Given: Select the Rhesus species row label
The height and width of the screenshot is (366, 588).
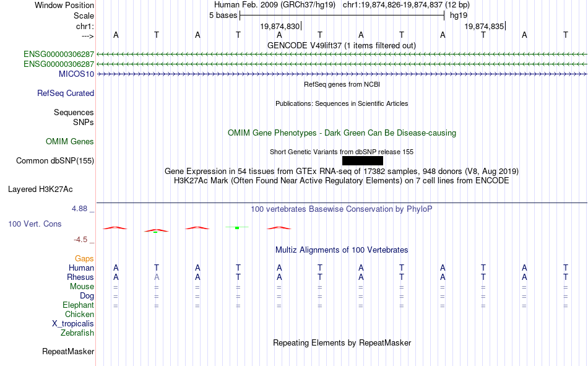Looking at the screenshot, I should [80, 277].
